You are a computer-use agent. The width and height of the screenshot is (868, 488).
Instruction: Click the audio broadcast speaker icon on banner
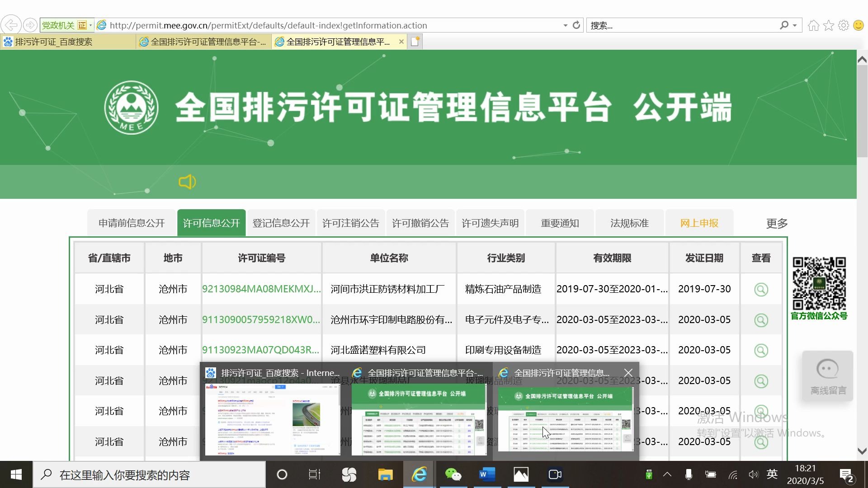[187, 182]
